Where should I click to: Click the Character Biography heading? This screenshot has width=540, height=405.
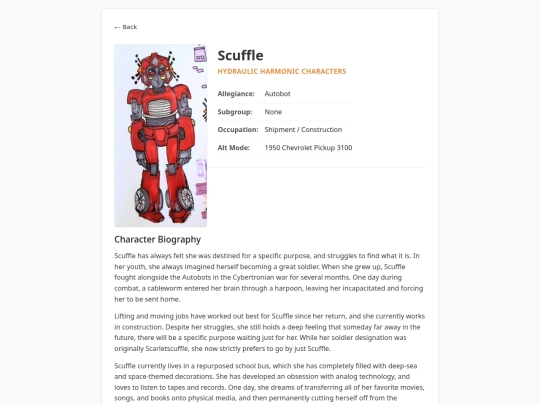pos(157,239)
